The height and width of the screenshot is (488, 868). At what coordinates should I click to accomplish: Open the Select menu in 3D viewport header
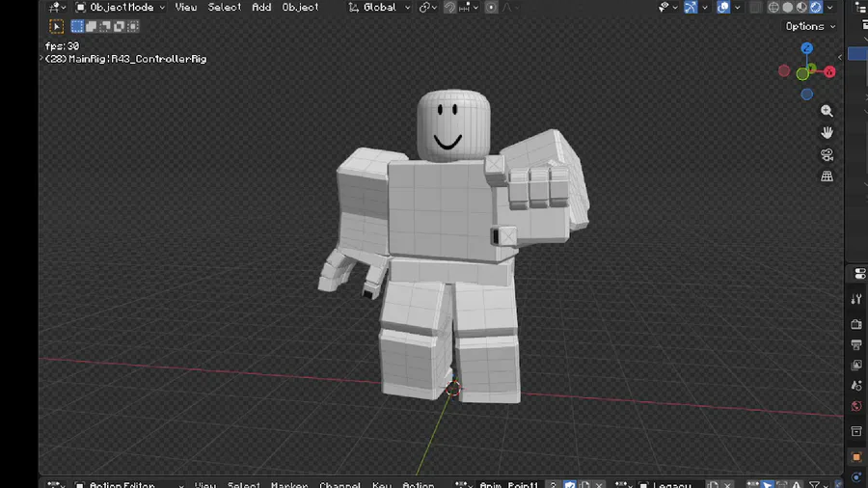[224, 7]
